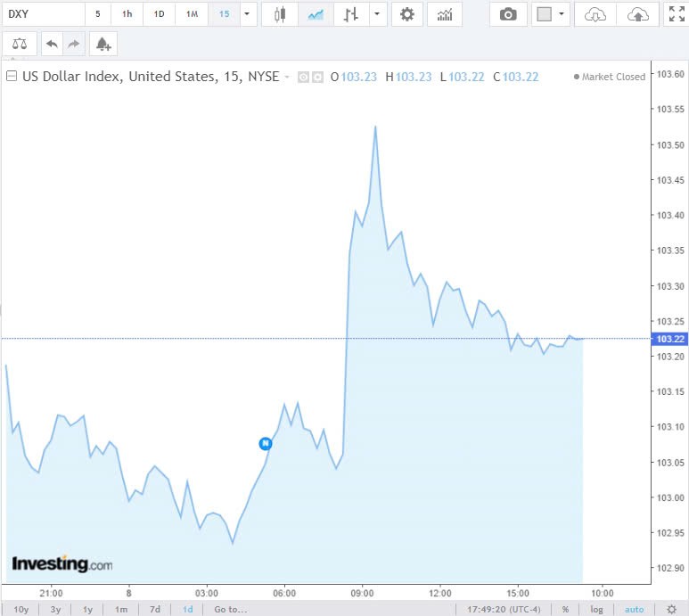Expand the time interval dropdown arrow
The image size is (689, 616).
(246, 14)
